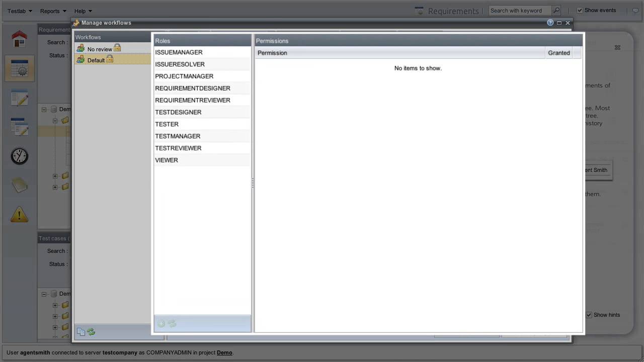Screen dimensions: 644x362
Task: Collapse the Demo root node in test cases tree
Action: coord(44,294)
